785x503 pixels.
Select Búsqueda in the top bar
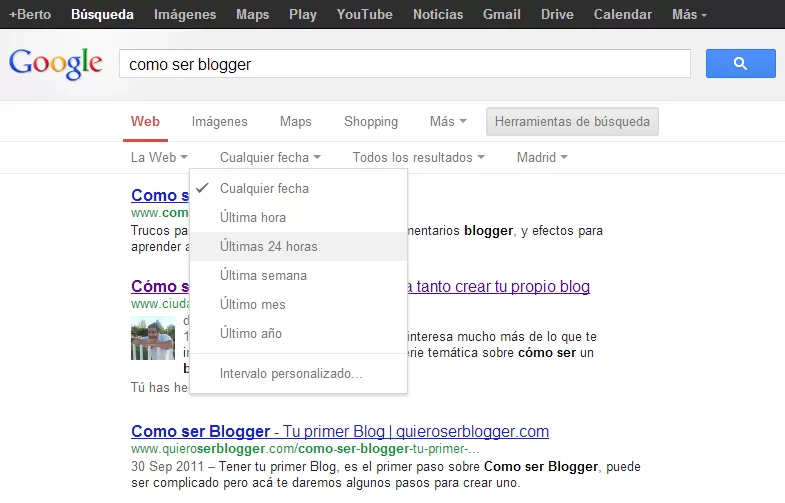tap(102, 14)
